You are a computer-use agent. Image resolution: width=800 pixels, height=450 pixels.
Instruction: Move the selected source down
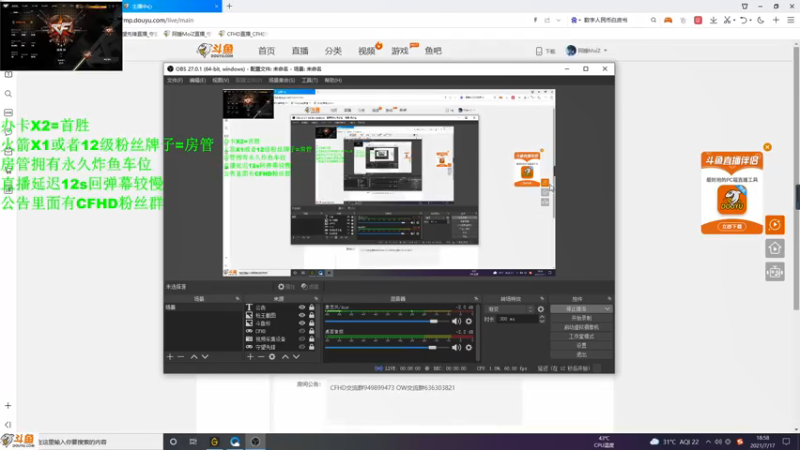pyautogui.click(x=296, y=357)
